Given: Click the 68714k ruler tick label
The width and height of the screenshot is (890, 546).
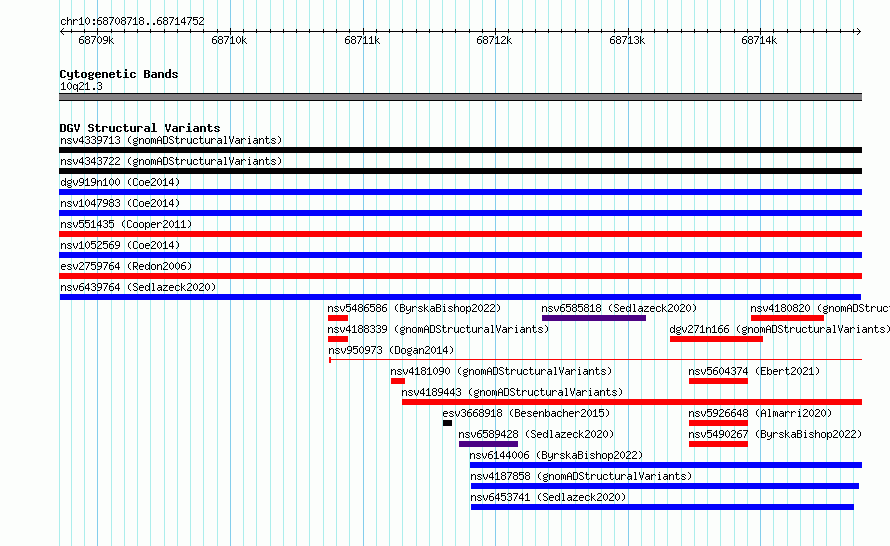Looking at the screenshot, I should click(x=759, y=40).
